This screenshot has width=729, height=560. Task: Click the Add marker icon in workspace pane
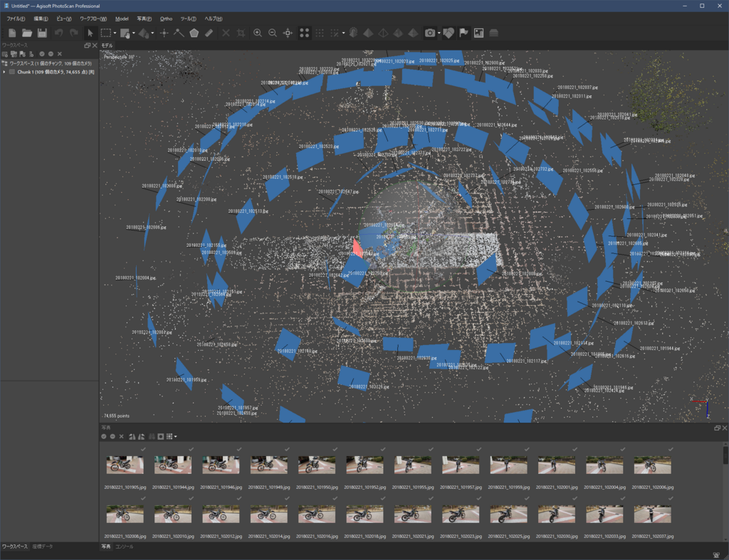point(22,54)
